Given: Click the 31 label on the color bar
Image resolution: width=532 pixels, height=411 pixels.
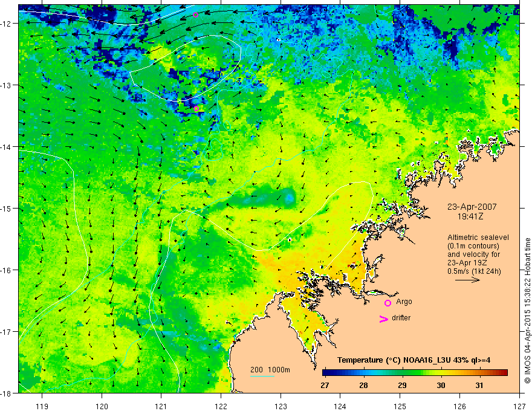Looking at the screenshot, I should point(479,385).
